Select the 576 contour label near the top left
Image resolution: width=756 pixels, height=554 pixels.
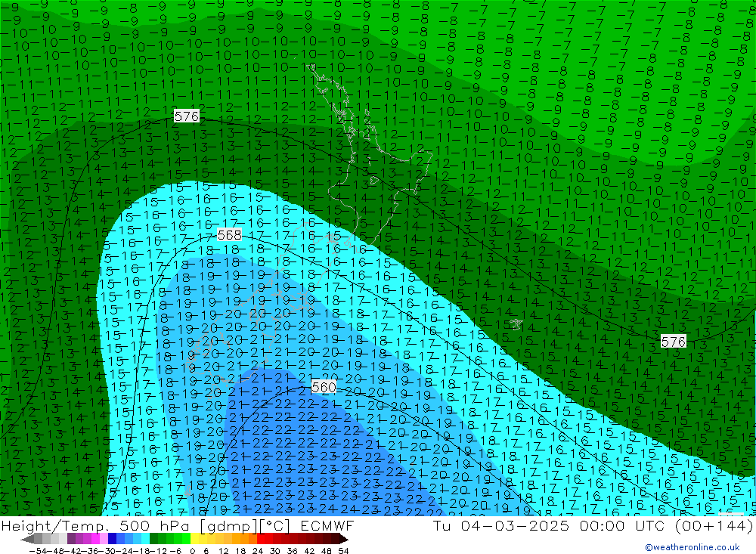[x=187, y=116]
